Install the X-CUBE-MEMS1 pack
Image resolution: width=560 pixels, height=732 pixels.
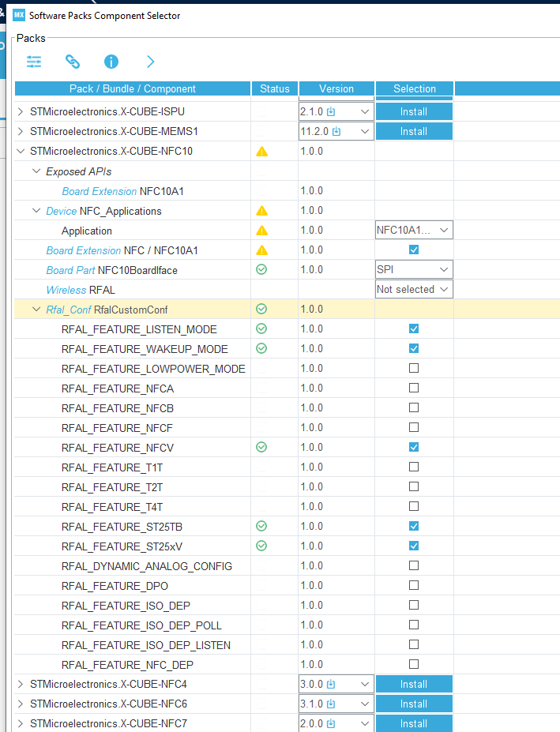click(x=414, y=132)
